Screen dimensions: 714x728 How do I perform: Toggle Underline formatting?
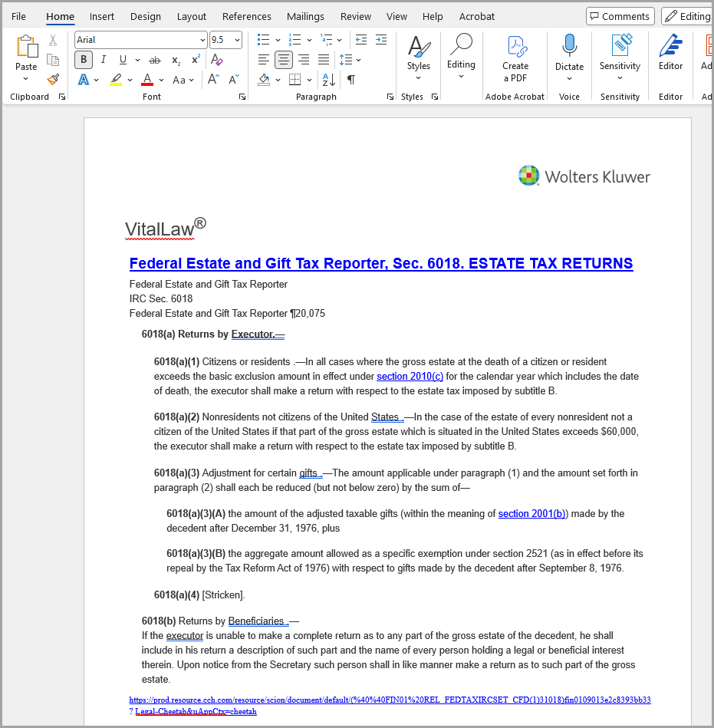point(123,59)
